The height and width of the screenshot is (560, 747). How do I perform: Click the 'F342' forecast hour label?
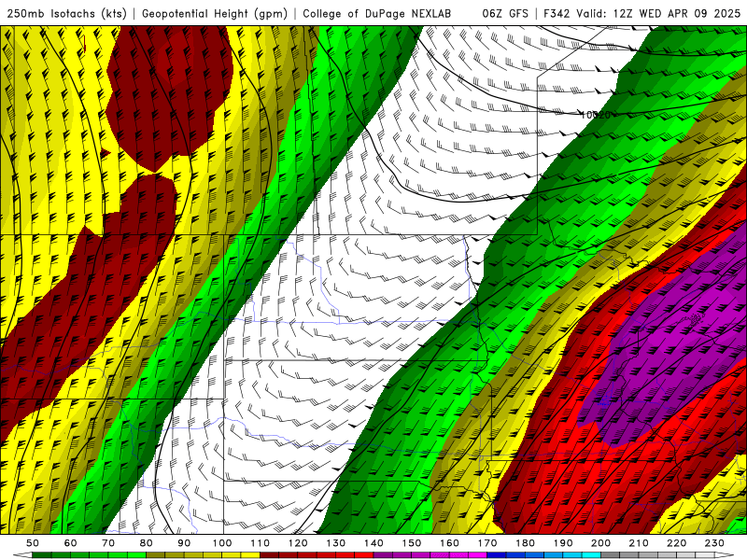556,13
